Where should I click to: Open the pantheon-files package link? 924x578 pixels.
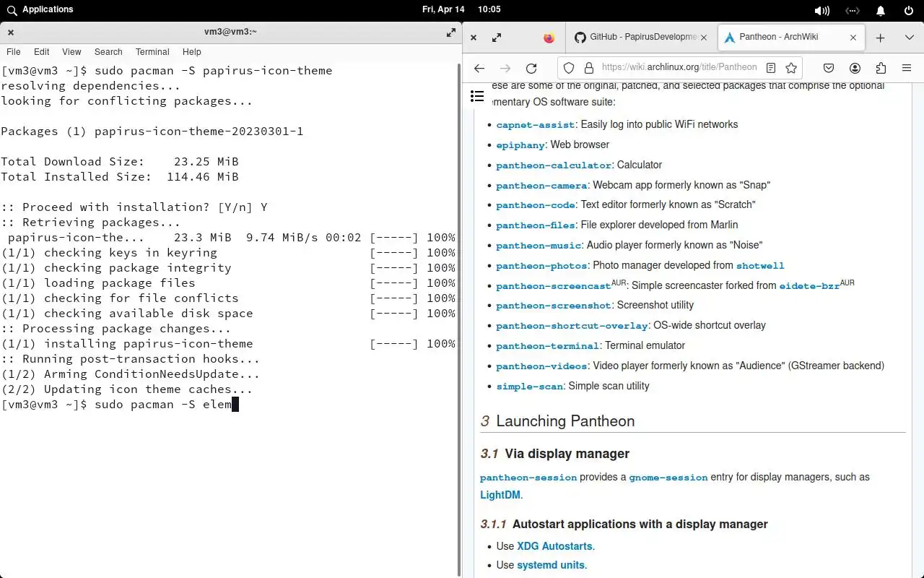coord(536,225)
